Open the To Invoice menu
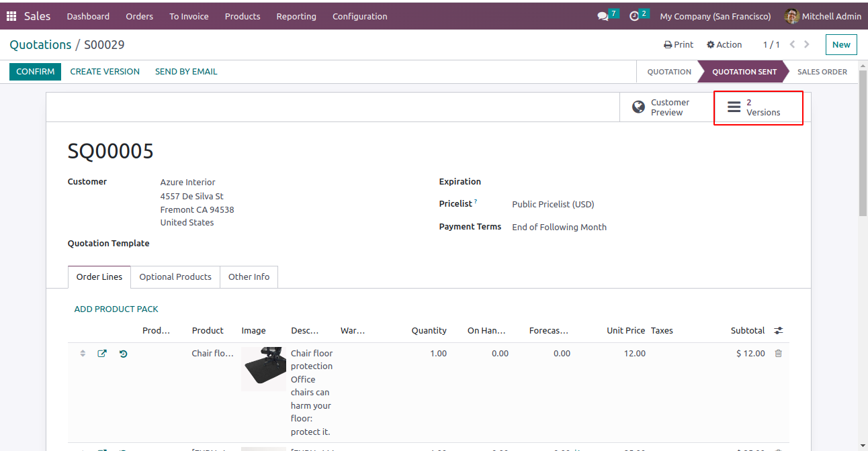The image size is (868, 451). pos(189,16)
